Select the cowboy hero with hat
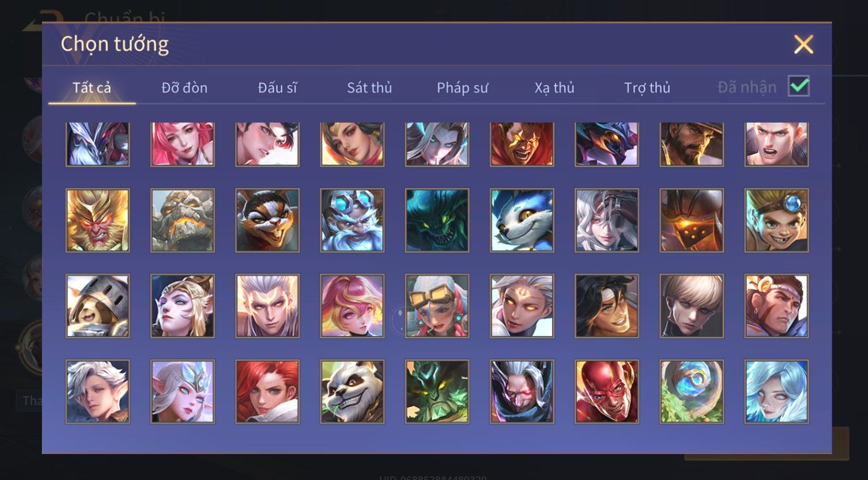The image size is (868, 480). pos(691,144)
